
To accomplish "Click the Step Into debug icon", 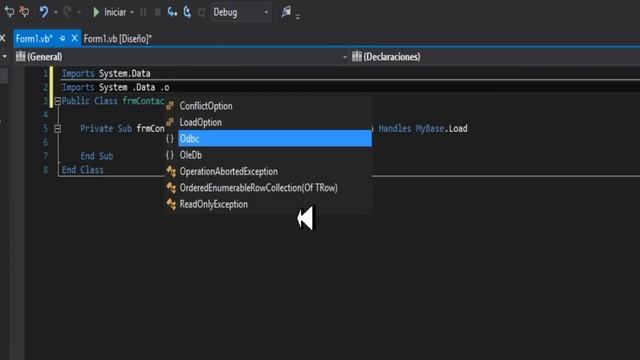I will coord(172,12).
